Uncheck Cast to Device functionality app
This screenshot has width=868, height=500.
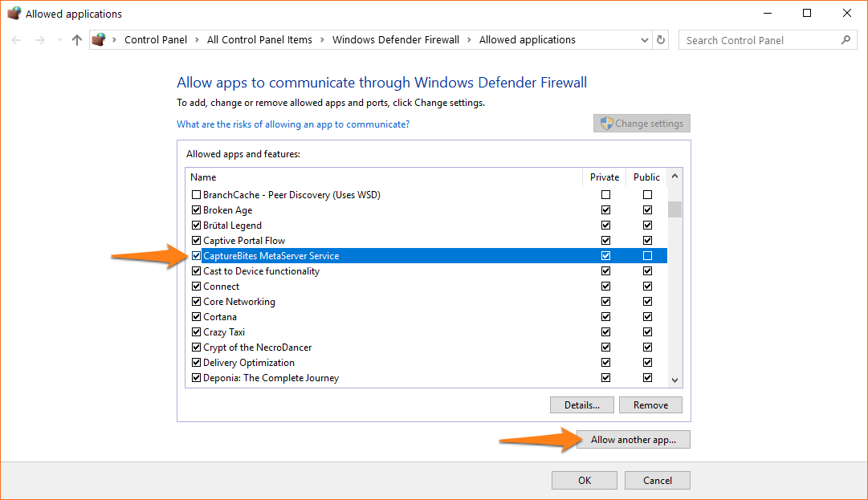(196, 271)
